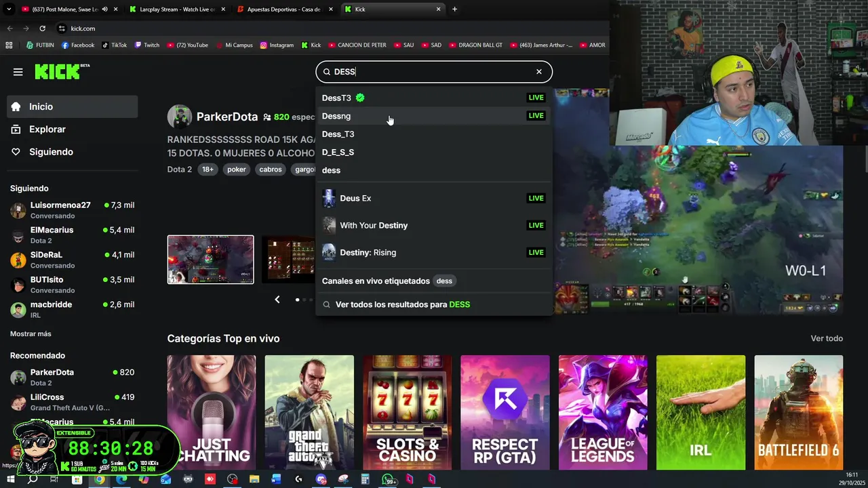This screenshot has width=868, height=488.
Task: Open Luisormenoa27 followed channel
Action: tap(73, 210)
